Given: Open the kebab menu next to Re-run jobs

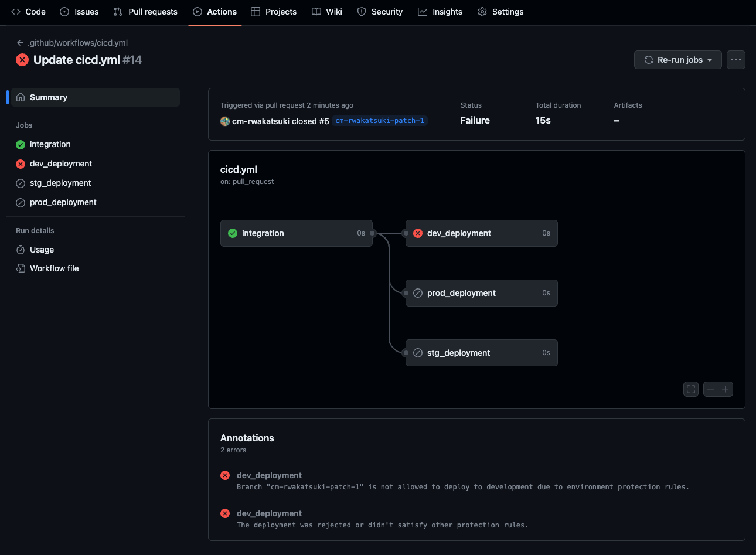Looking at the screenshot, I should [x=735, y=59].
